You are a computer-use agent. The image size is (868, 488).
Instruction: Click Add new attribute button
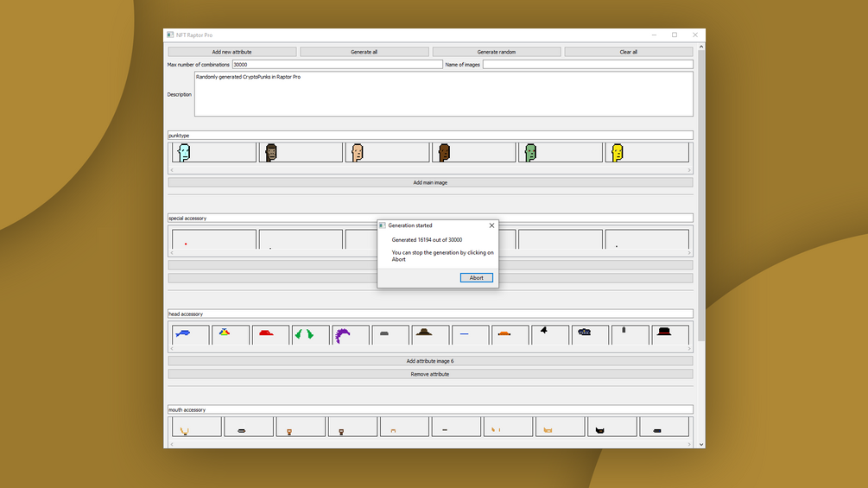click(x=232, y=52)
